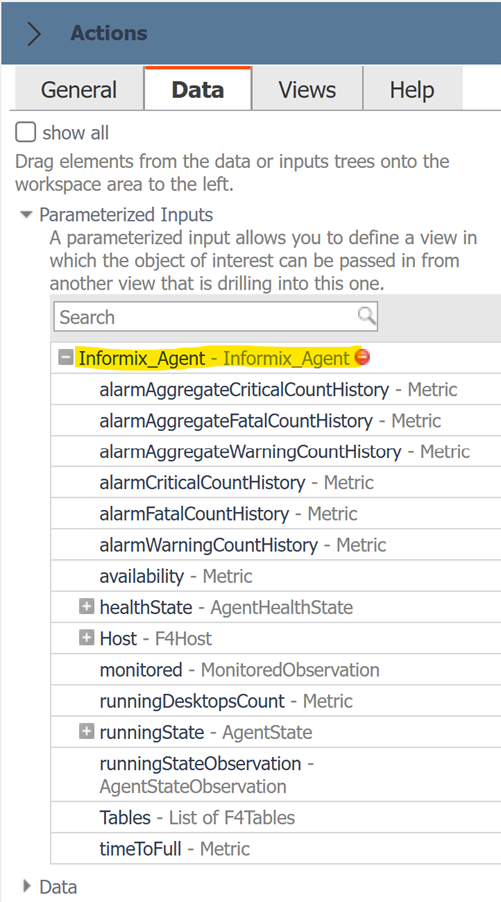This screenshot has height=902, width=501.
Task: Expand the Host F4Host node
Action: pyautogui.click(x=86, y=637)
